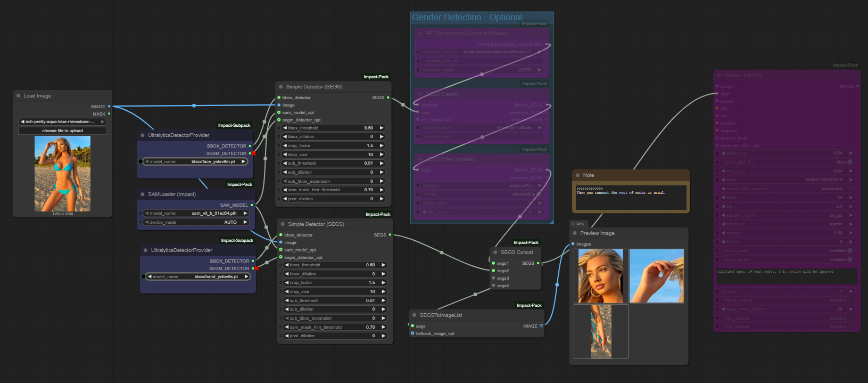Screen dimensions: 868x383
Task: Click the segs1 input port on SEGS Concat
Action: (493, 263)
